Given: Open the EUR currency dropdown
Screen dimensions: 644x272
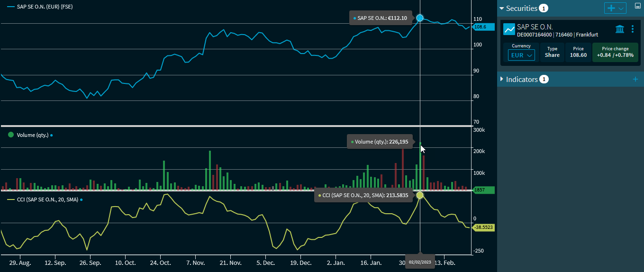Looking at the screenshot, I should point(521,55).
